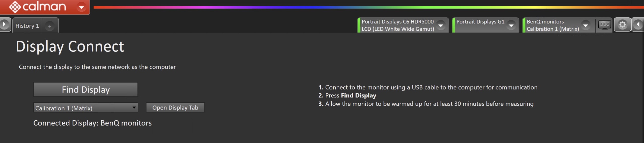The width and height of the screenshot is (644, 143).
Task: Click the Open Display Tab button
Action: [x=175, y=108]
